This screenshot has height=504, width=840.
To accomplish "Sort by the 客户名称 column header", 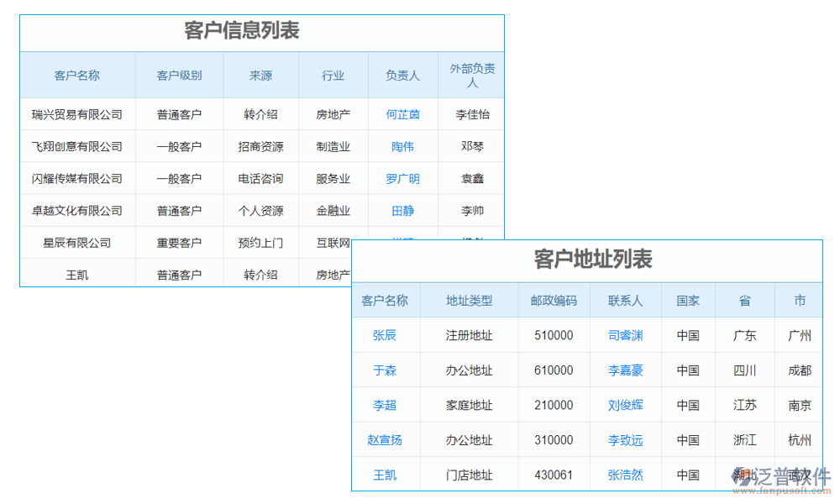I will [76, 75].
